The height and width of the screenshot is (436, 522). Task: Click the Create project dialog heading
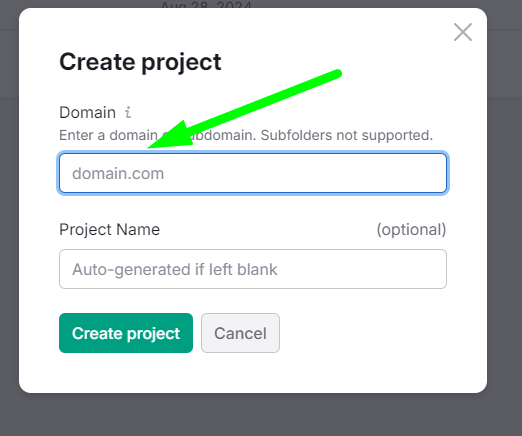[140, 62]
